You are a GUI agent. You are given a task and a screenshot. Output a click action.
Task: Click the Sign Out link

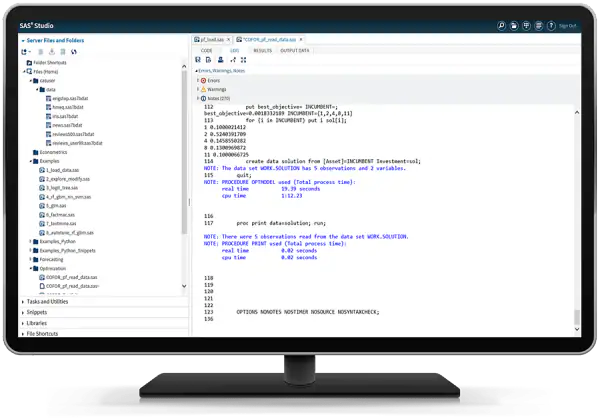[x=567, y=26]
